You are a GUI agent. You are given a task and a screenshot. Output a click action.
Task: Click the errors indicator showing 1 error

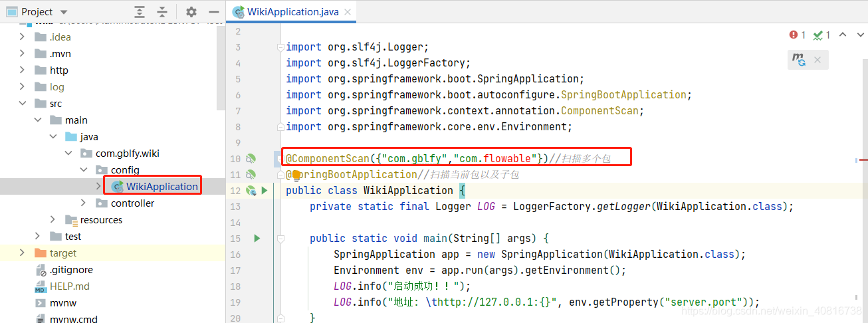pos(798,35)
